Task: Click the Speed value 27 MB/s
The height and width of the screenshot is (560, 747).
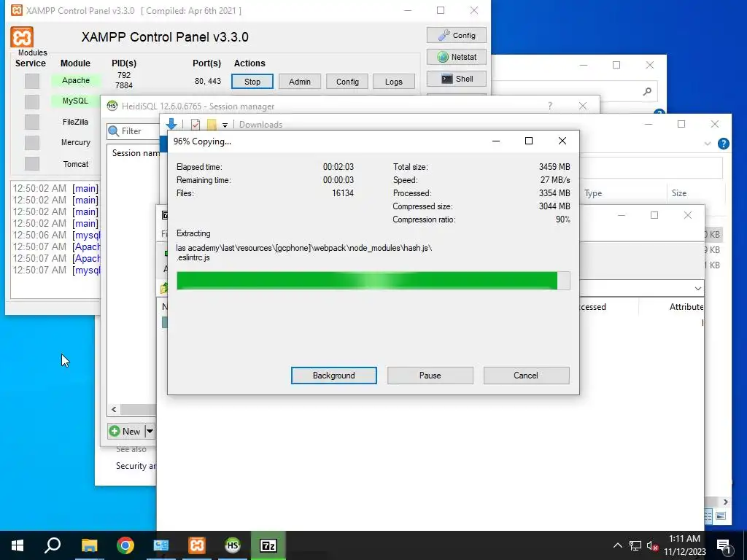Action: (555, 180)
